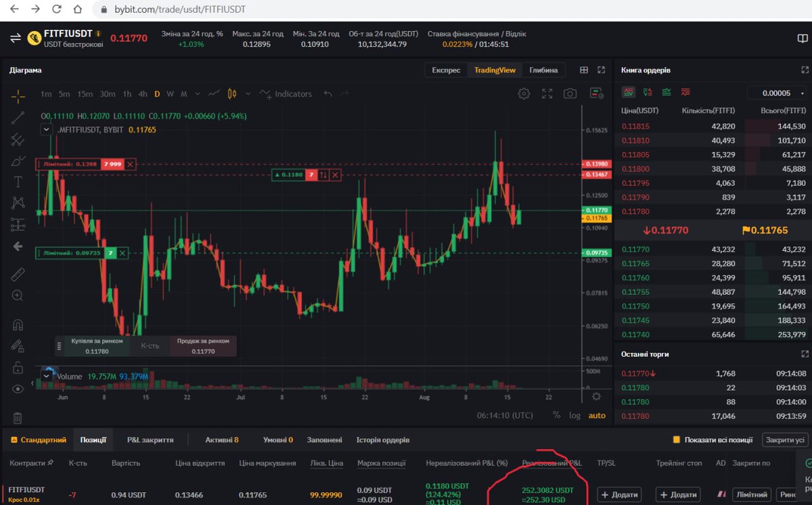Toggle the log scale option

574,415
